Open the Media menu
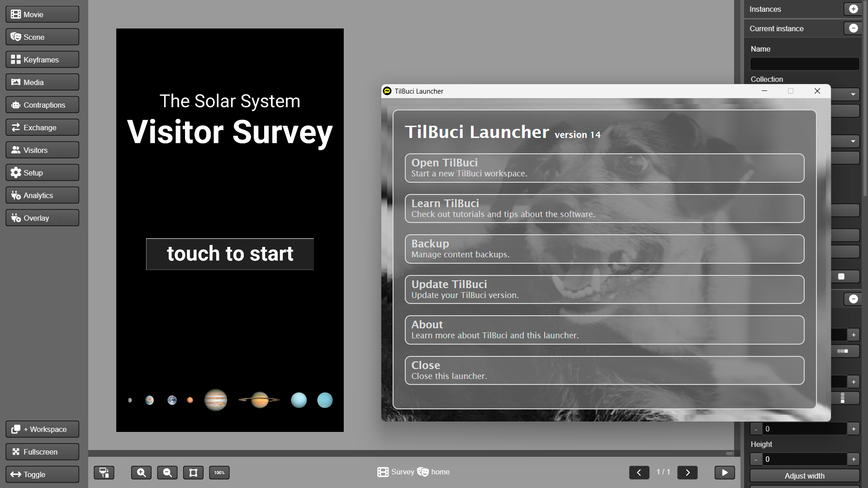The width and height of the screenshot is (868, 488). pyautogui.click(x=43, y=82)
